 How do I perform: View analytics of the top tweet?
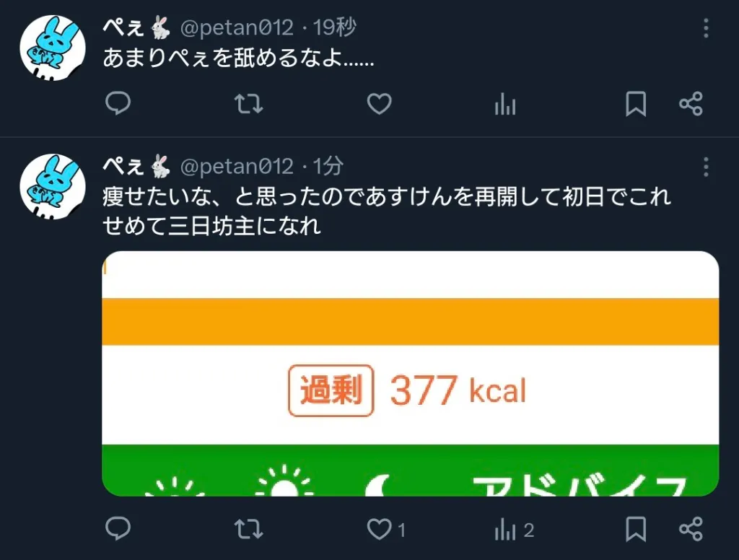[505, 104]
